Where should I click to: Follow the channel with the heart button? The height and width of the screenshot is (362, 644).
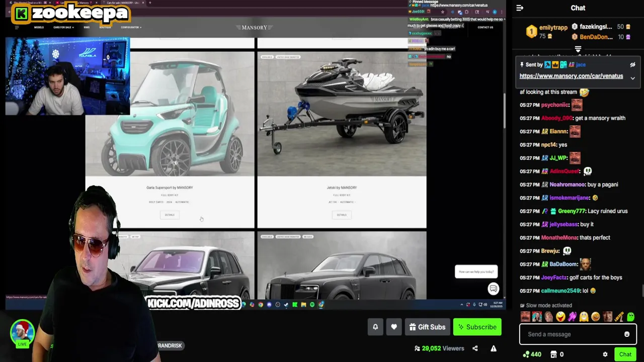click(394, 327)
